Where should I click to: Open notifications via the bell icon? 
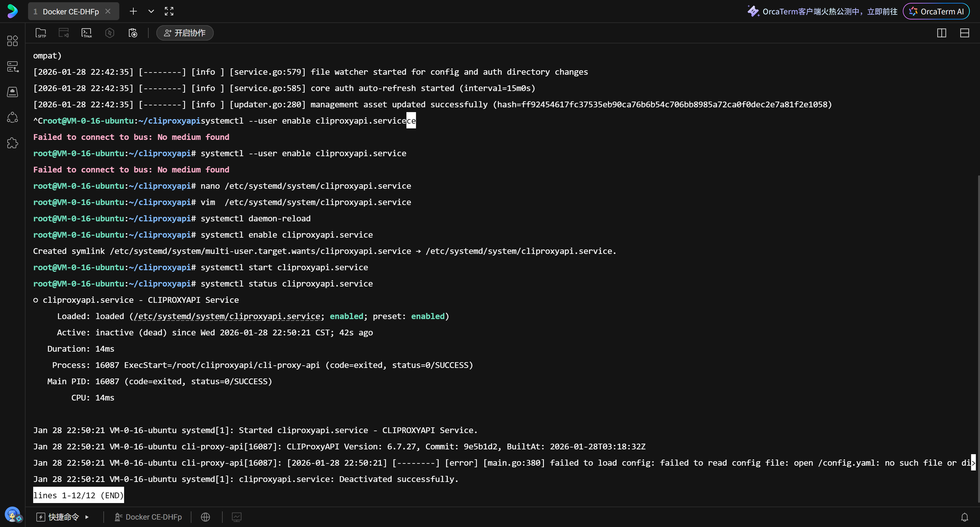point(965,517)
